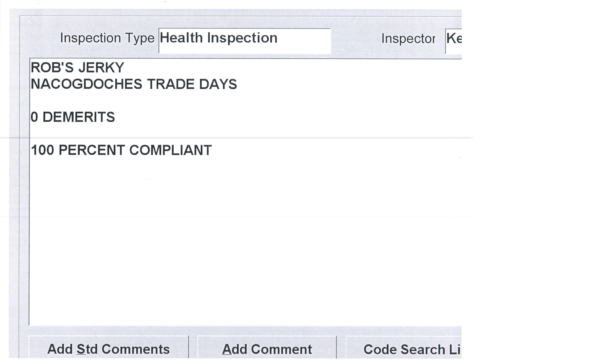This screenshot has height=364, width=600.
Task: Focus the Health Inspection type field
Action: click(244, 40)
